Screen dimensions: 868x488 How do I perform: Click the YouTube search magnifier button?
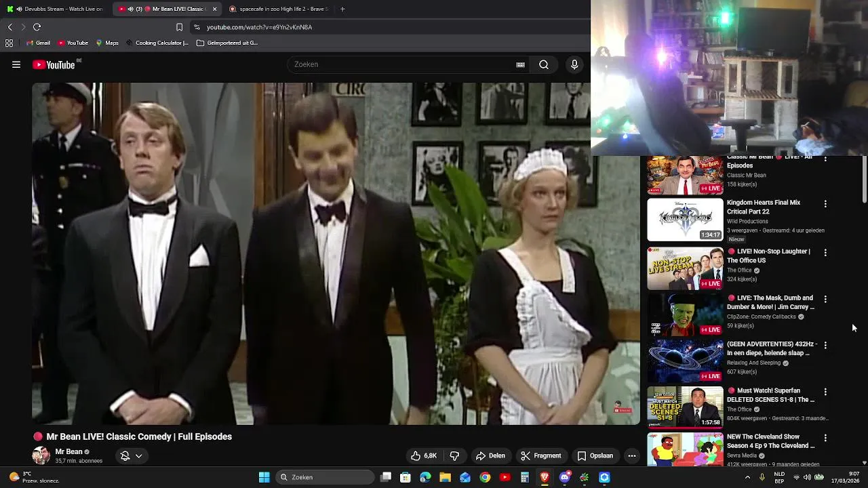544,64
